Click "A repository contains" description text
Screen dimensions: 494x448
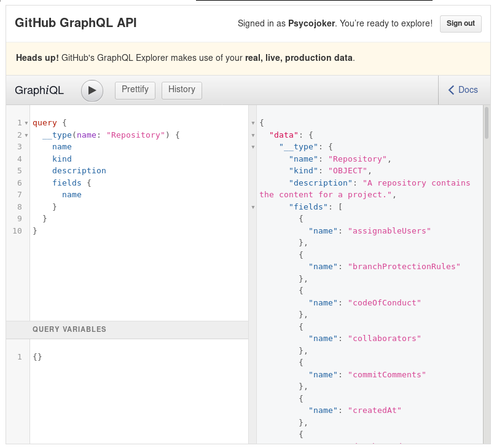pyautogui.click(x=417, y=183)
